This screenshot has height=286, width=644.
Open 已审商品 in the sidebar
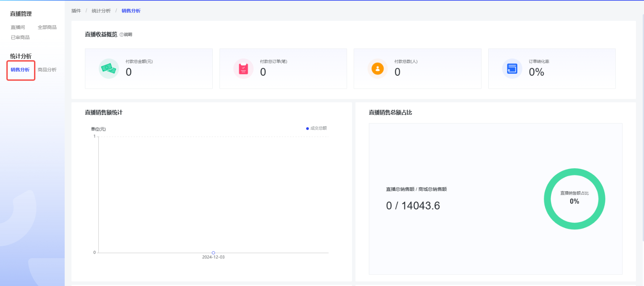(x=20, y=37)
